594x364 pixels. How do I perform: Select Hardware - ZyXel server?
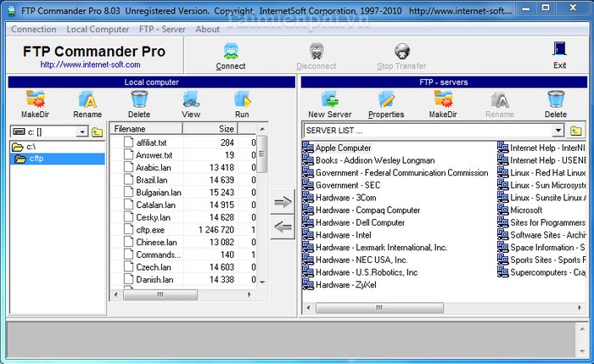click(x=339, y=284)
